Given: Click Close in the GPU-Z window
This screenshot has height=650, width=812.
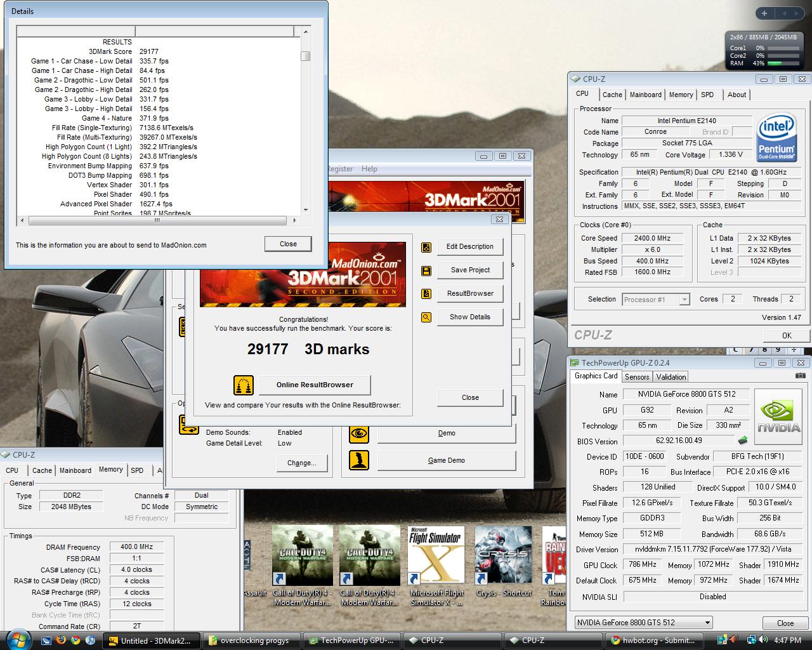Looking at the screenshot, I should [785, 623].
